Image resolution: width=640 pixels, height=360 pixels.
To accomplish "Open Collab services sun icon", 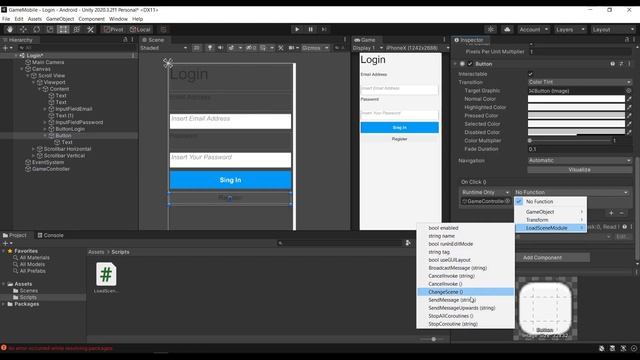I will (491, 29).
